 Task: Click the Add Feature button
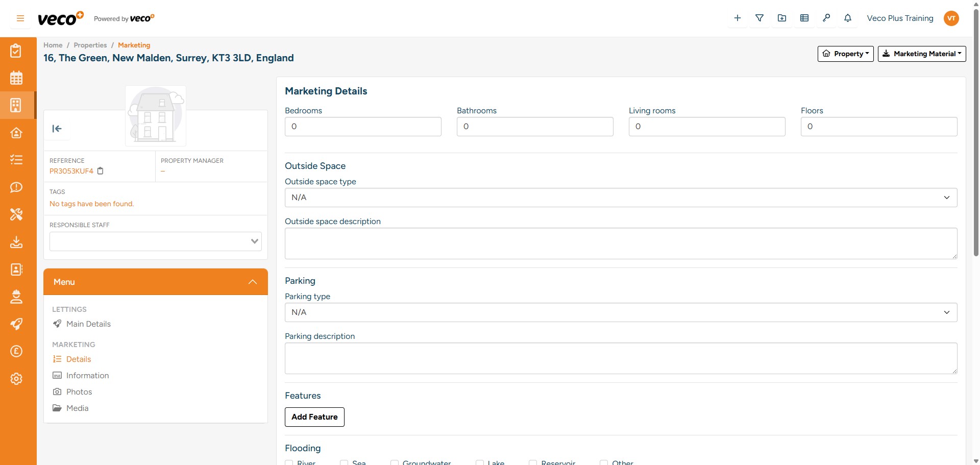pyautogui.click(x=314, y=417)
